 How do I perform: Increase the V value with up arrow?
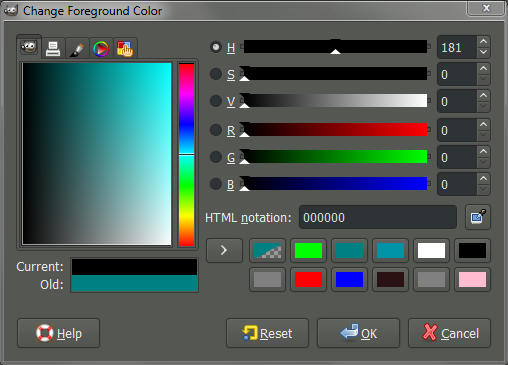coord(483,96)
